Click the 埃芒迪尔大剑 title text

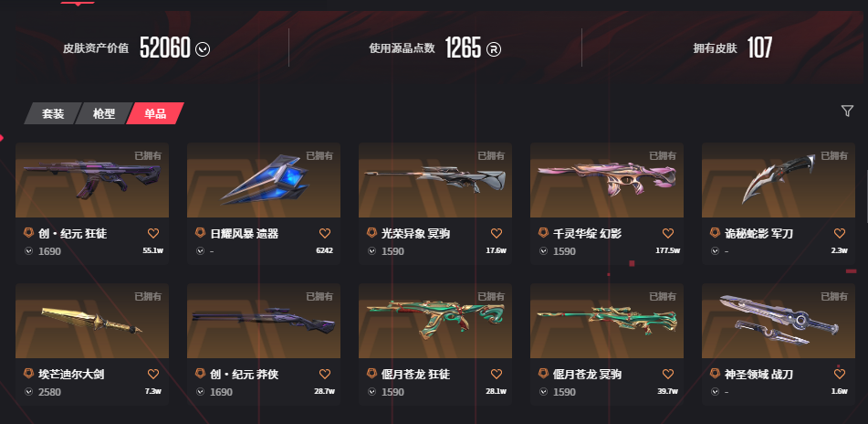71,375
